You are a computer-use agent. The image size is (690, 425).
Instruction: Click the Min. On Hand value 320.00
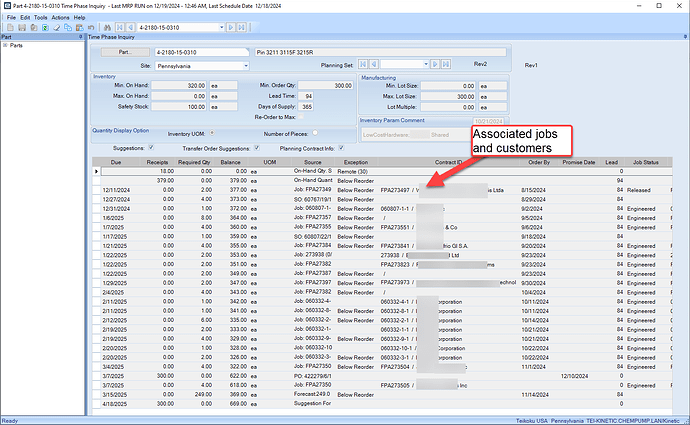[179, 85]
